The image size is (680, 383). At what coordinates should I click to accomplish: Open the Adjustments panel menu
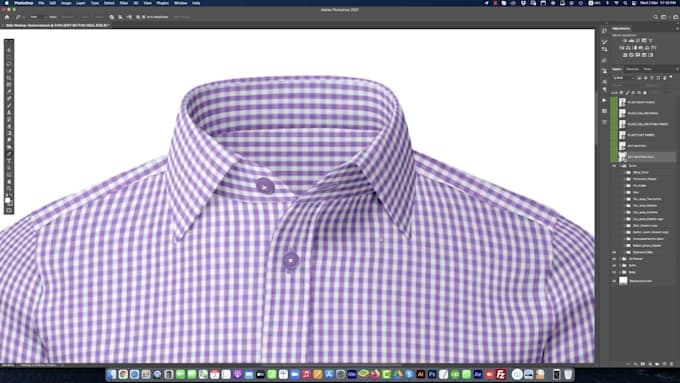tap(677, 29)
